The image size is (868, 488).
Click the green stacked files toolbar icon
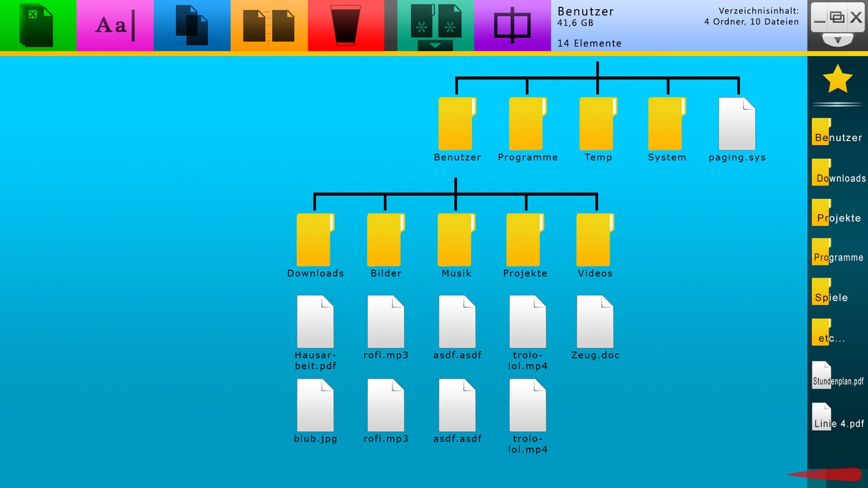[x=37, y=26]
